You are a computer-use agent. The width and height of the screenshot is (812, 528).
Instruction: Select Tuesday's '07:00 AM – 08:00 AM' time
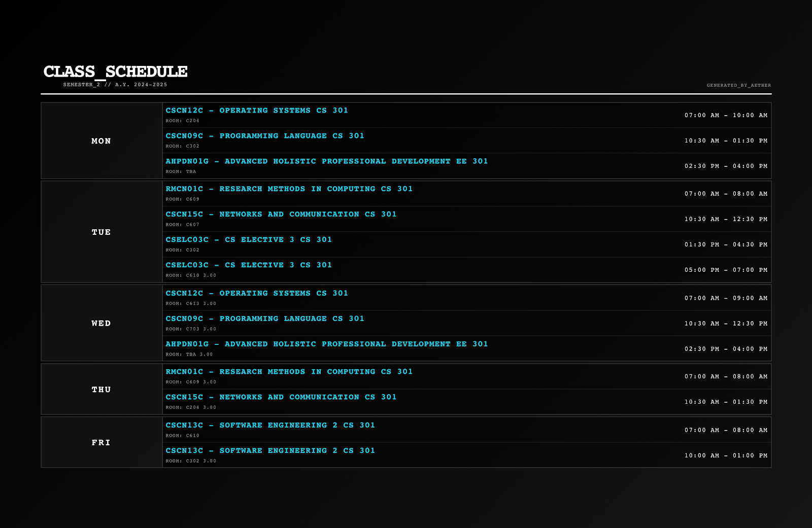pyautogui.click(x=726, y=194)
